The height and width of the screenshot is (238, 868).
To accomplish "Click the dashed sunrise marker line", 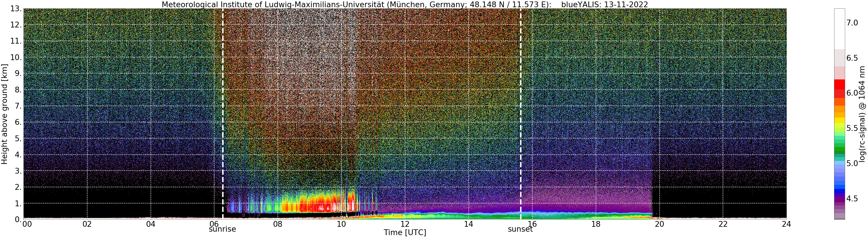I will [223, 114].
